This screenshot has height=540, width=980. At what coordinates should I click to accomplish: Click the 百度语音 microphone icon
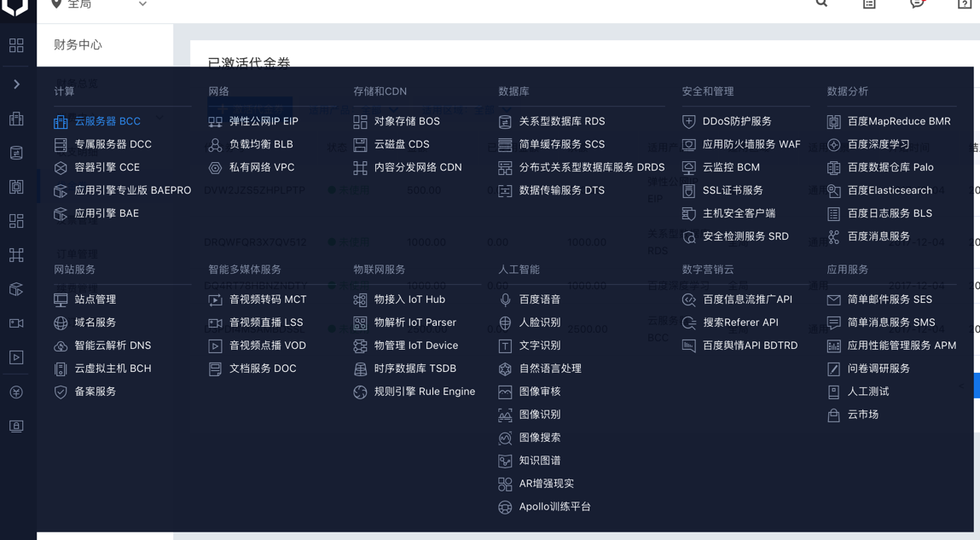coord(505,300)
